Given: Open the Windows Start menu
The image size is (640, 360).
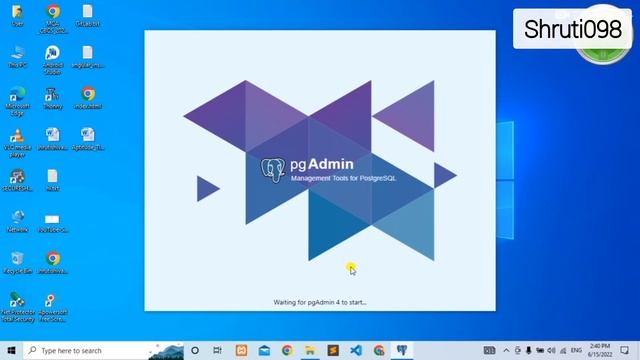Looking at the screenshot, I should tap(11, 351).
